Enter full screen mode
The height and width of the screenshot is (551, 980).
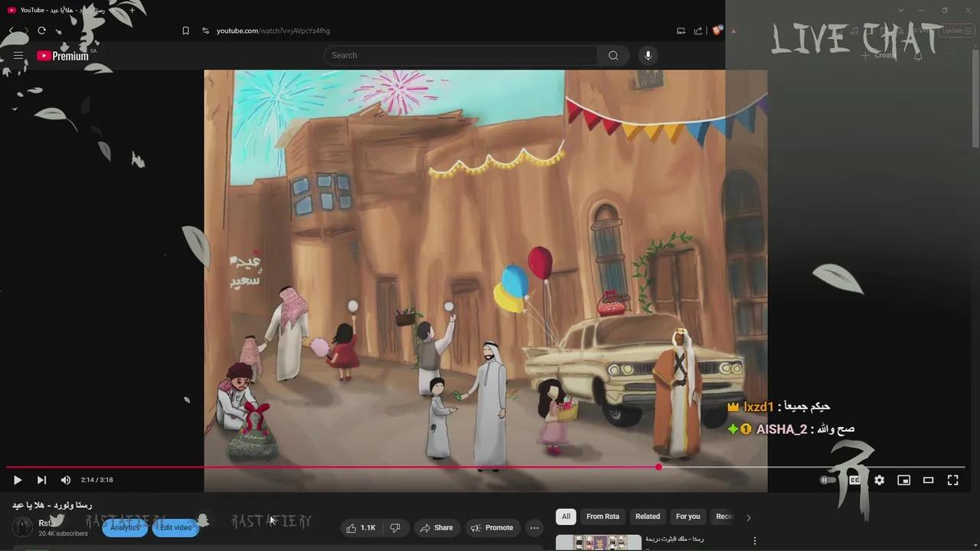click(x=952, y=480)
